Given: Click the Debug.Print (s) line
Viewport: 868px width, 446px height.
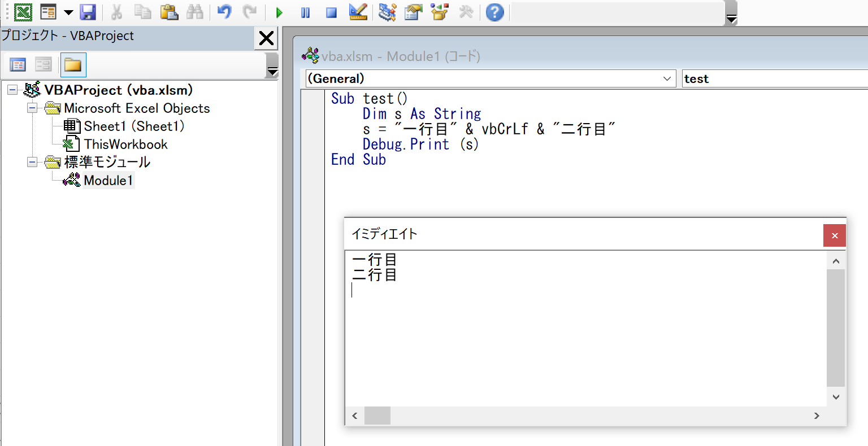Looking at the screenshot, I should point(420,144).
